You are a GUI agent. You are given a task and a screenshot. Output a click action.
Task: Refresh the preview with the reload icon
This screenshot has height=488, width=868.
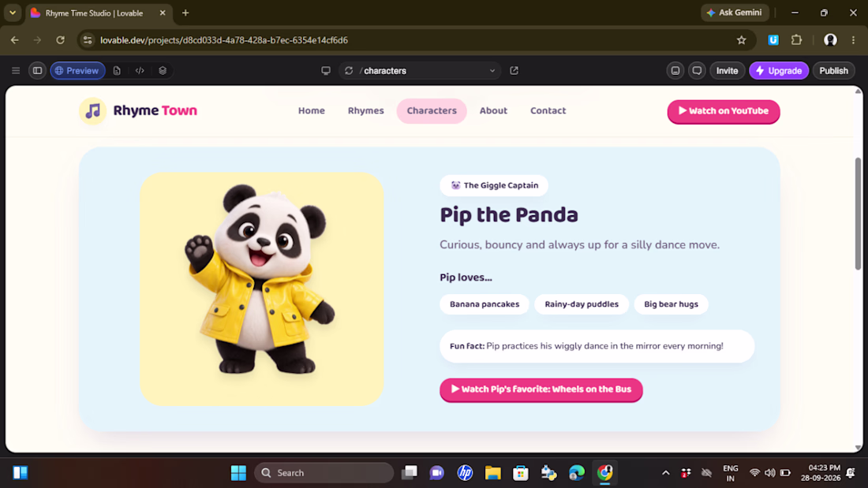click(349, 71)
